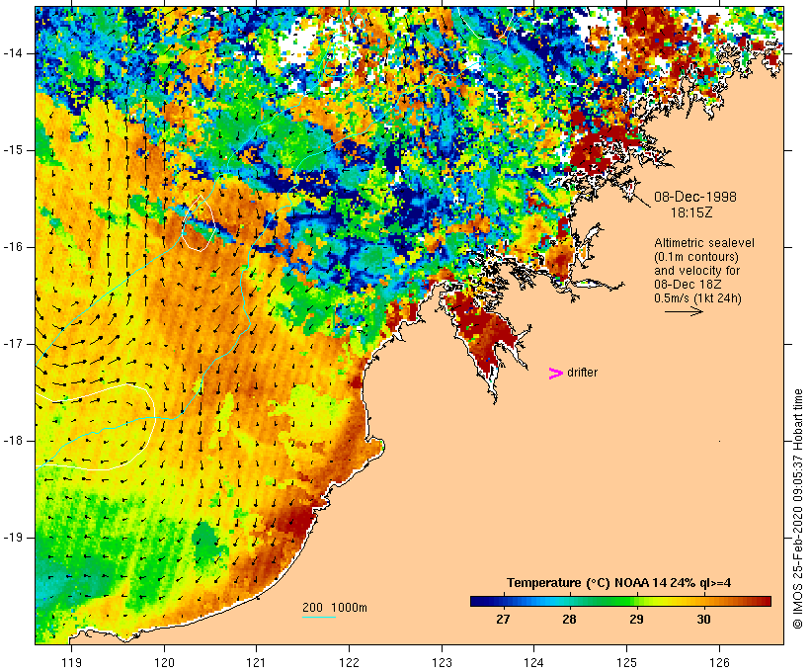Click latitude axis label -18
This screenshot has width=810, height=672.
click(13, 441)
